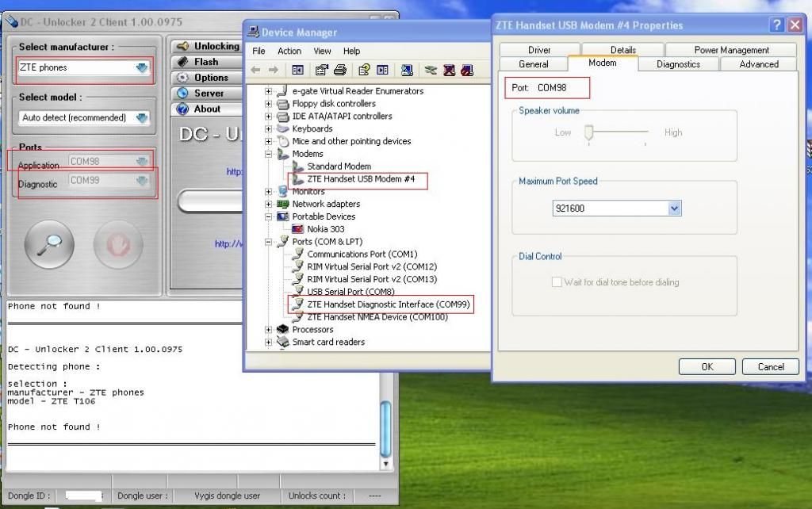
Task: Click the scan for hardware changes icon
Action: click(407, 71)
